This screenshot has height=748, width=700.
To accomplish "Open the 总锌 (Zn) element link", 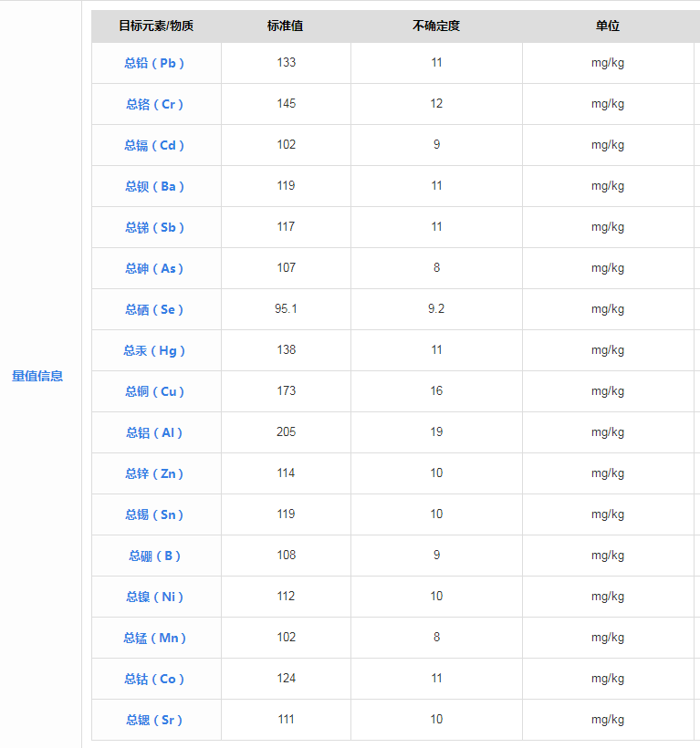I will (x=155, y=473).
